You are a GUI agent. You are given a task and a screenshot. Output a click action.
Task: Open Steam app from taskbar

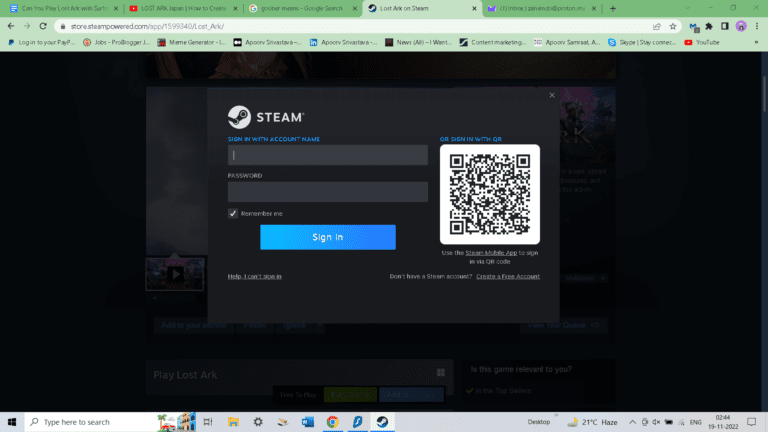[383, 422]
